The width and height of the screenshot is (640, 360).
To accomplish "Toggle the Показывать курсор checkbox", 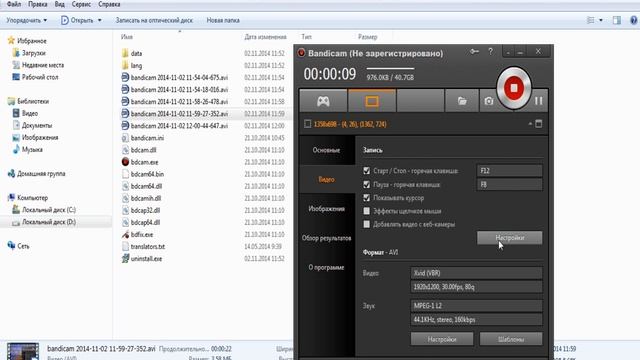I will click(367, 198).
